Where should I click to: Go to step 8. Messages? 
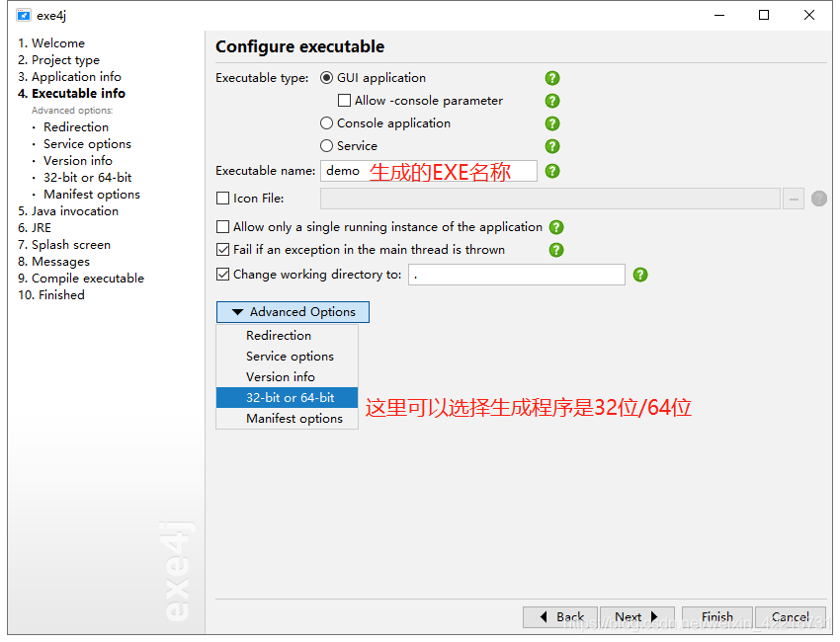pyautogui.click(x=53, y=262)
